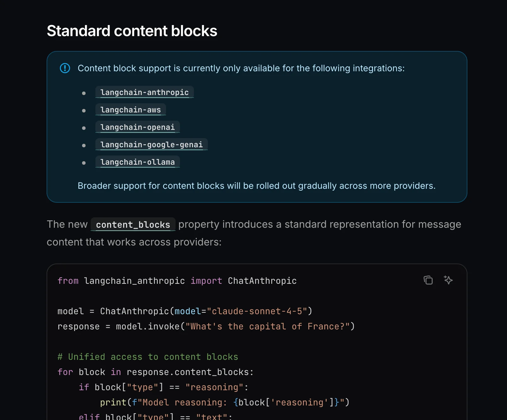Viewport: 507px width, 420px height.
Task: Copy the code snippet
Action: pos(428,280)
